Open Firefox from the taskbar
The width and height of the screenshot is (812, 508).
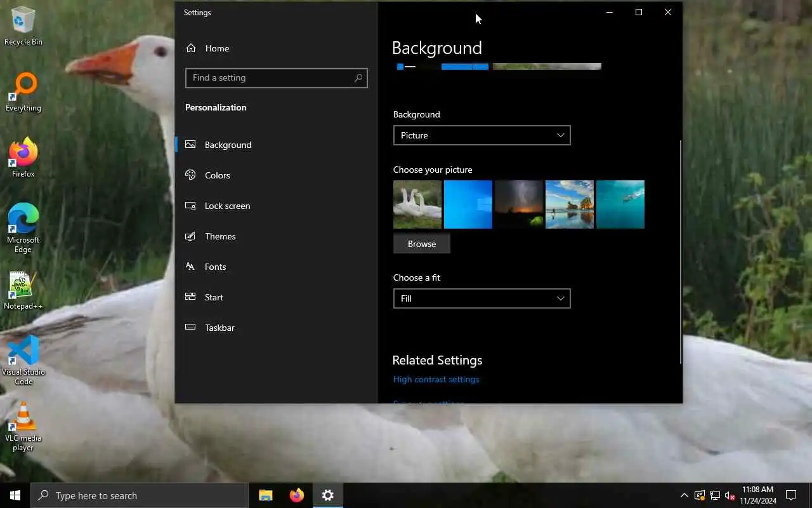click(x=296, y=495)
